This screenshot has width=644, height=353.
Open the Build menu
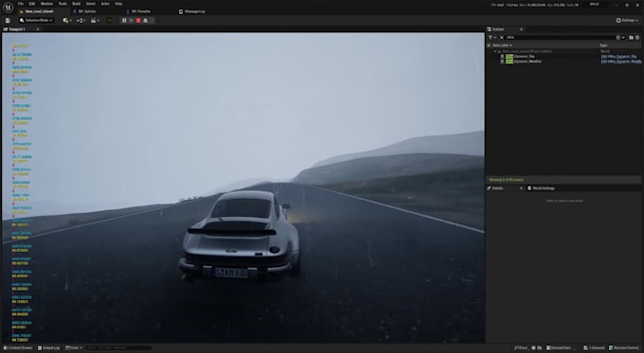coord(77,4)
